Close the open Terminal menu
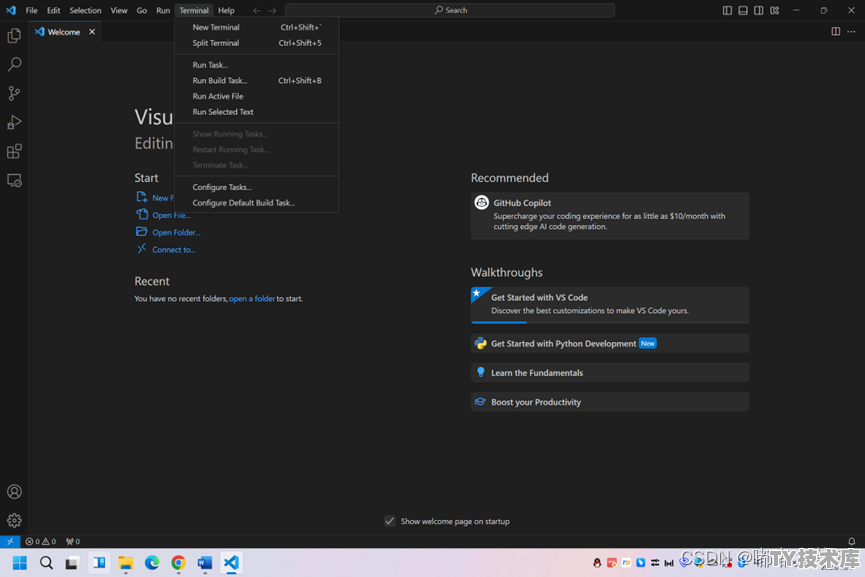Image resolution: width=865 pixels, height=577 pixels. [194, 10]
